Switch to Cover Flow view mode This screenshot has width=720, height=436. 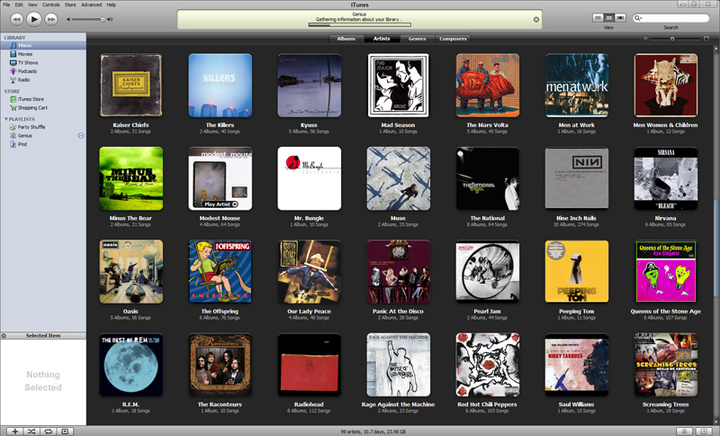(x=622, y=18)
